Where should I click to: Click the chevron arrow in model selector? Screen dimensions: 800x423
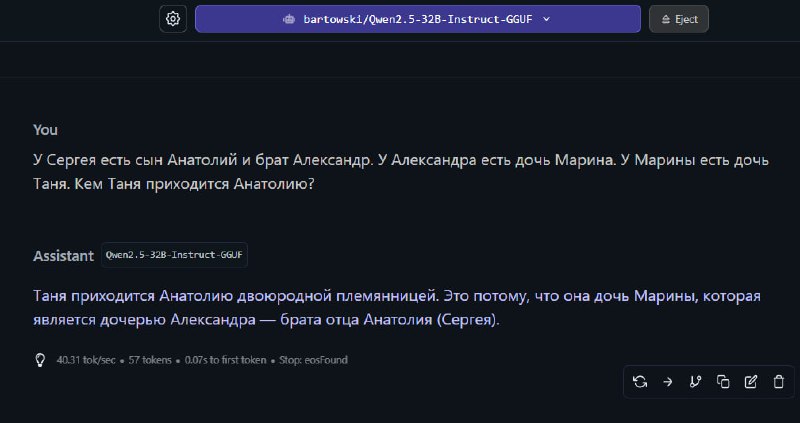click(546, 19)
